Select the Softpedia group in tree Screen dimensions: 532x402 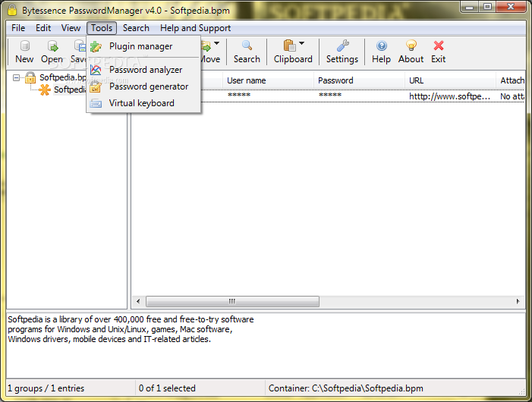coord(70,90)
